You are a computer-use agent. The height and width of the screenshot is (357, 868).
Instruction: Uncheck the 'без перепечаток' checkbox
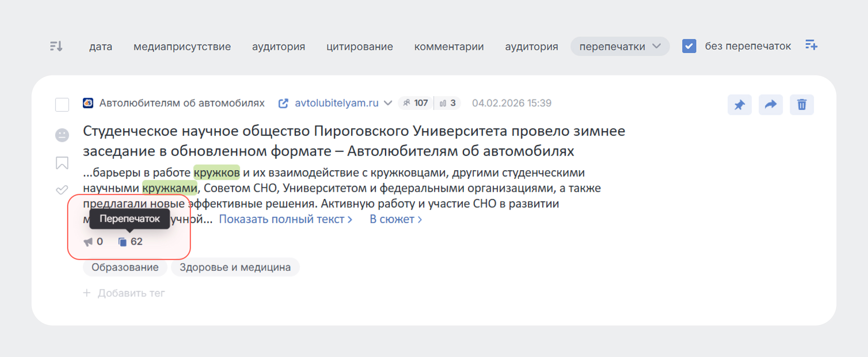689,46
